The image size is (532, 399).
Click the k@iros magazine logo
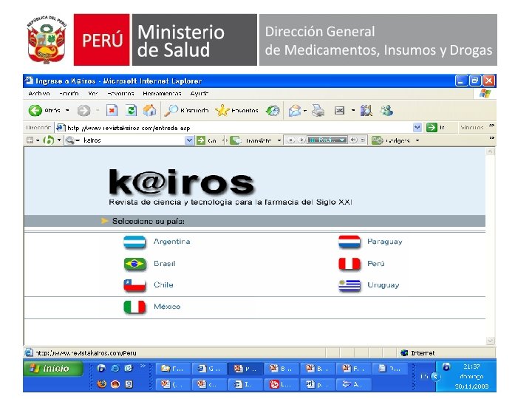point(181,183)
